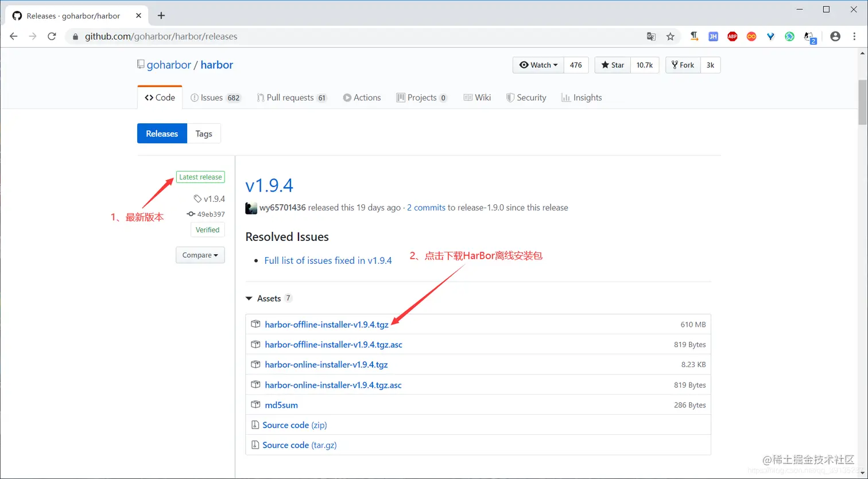868x479 pixels.
Task: Download harbor-online-installer-v1.9.4.tgz
Action: tap(326, 365)
